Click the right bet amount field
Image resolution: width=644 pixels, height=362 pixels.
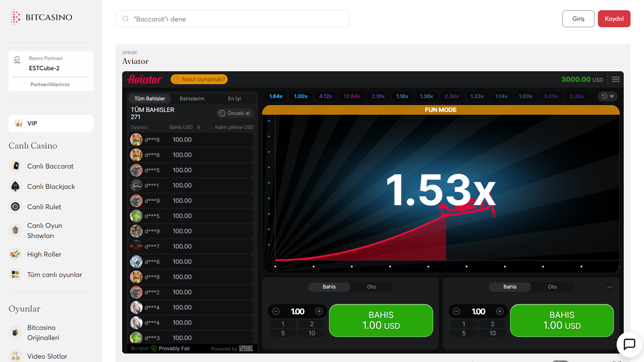pos(478,311)
